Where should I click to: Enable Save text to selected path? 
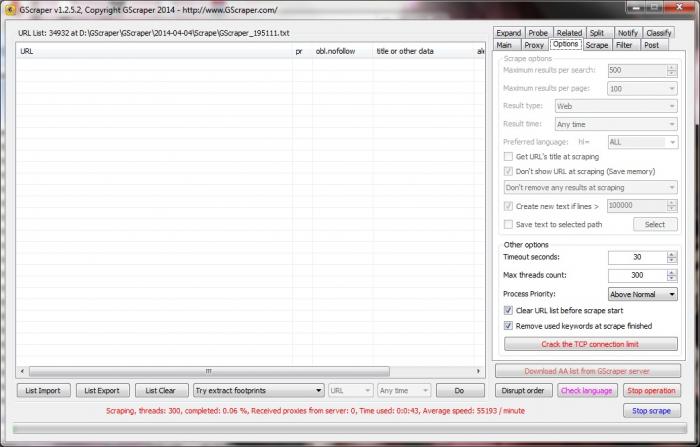(508, 225)
